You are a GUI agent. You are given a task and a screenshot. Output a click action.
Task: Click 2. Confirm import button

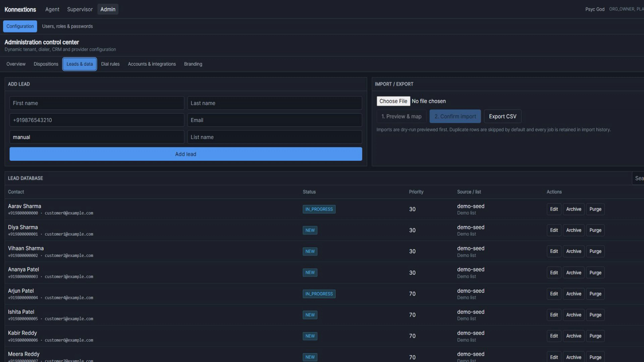point(455,116)
